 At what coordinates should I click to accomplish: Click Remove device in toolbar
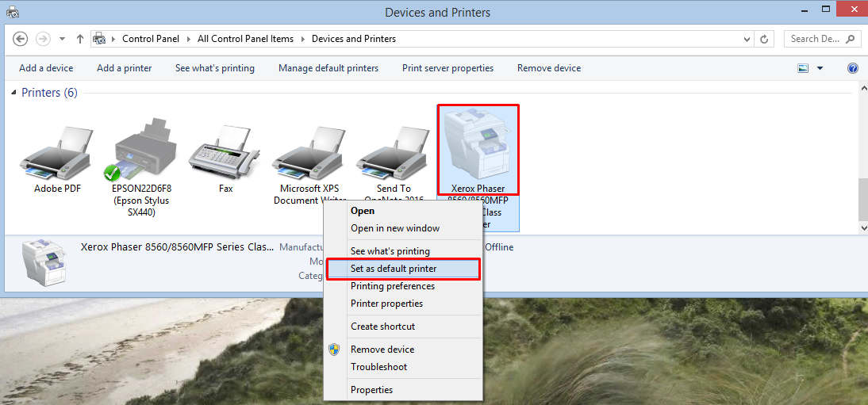(549, 68)
